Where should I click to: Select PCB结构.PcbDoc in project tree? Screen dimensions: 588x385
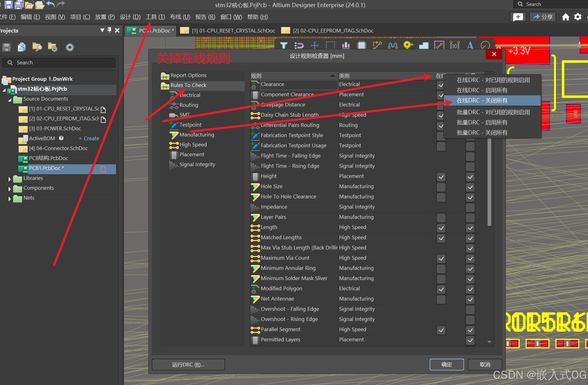(x=49, y=158)
